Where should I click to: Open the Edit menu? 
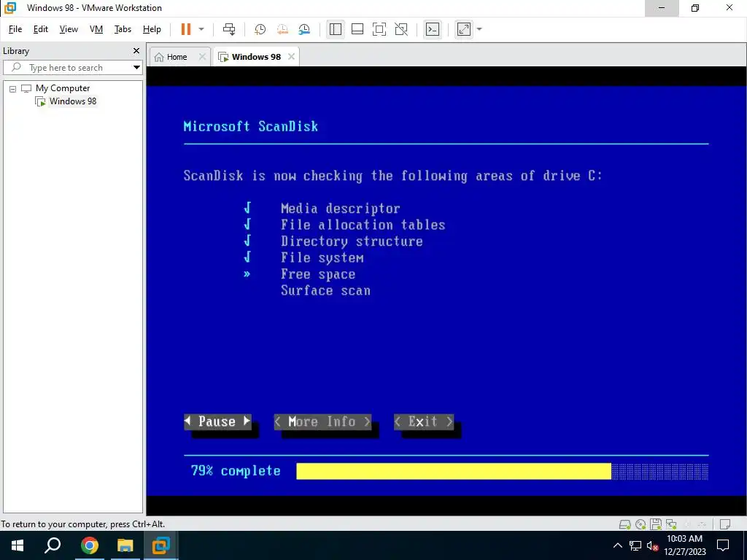click(41, 29)
